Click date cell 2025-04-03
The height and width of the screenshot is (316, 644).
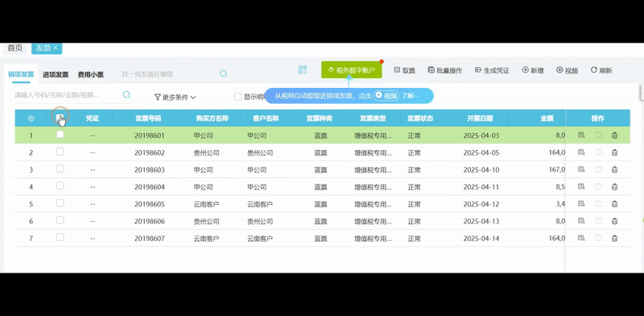point(481,135)
